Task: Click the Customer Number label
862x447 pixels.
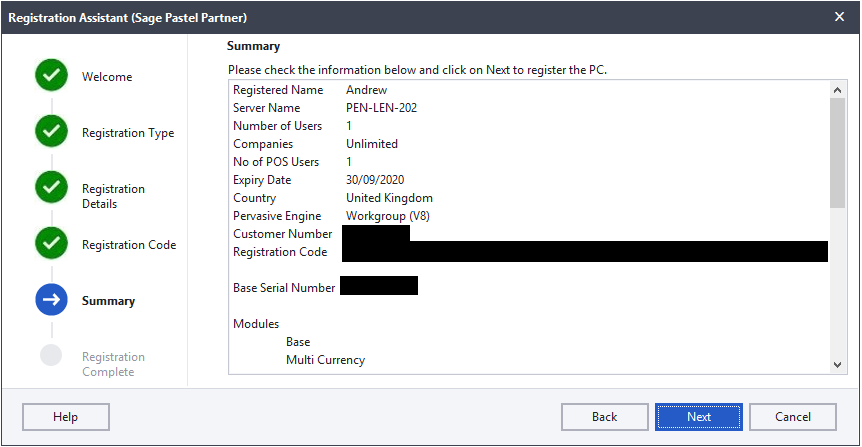Action: (283, 234)
